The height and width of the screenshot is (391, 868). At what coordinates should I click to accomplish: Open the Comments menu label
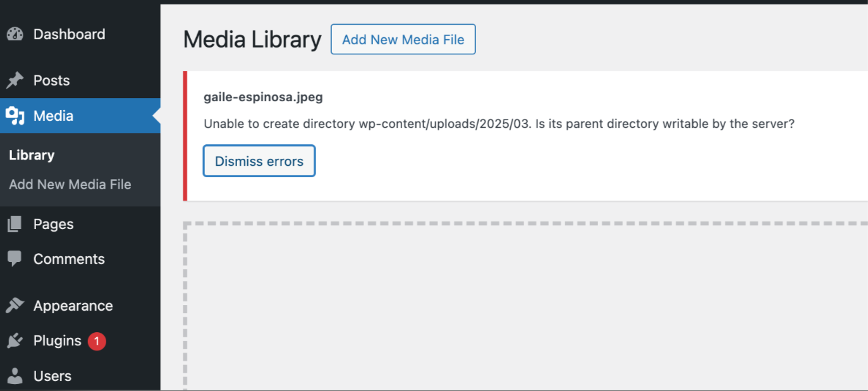pos(69,259)
